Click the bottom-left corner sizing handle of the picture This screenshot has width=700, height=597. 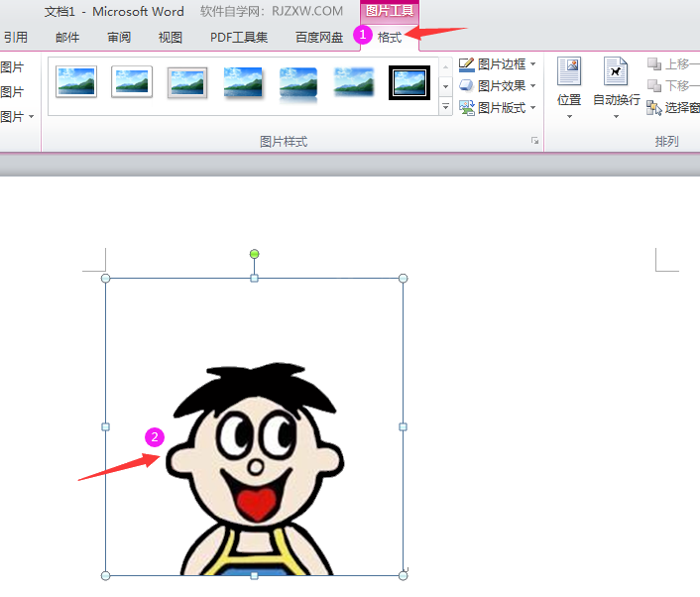click(x=105, y=575)
